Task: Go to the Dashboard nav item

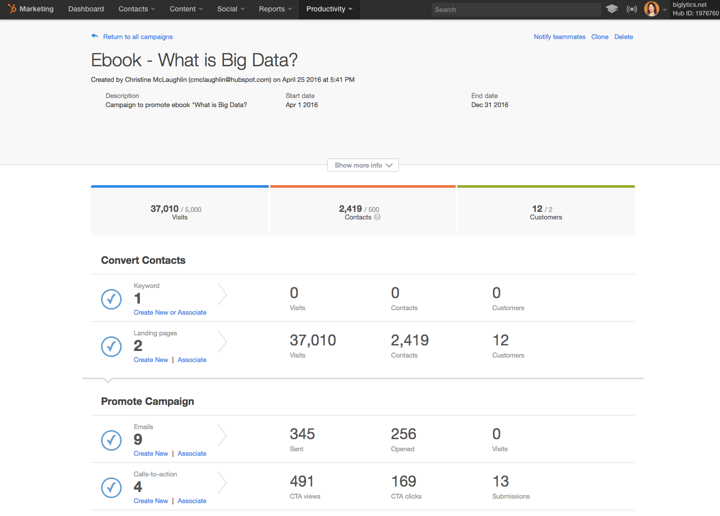Action: 86,9
